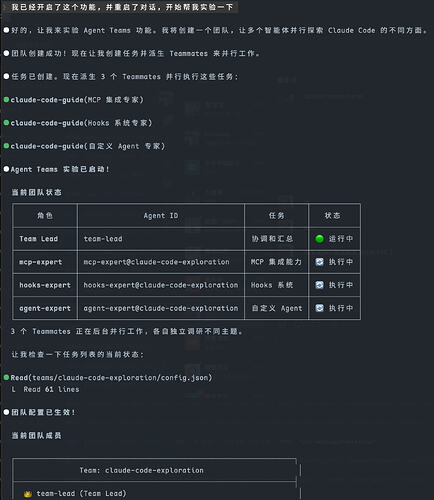The image size is (434, 500).
Task: Click the 'Team: claude-code-exploration' box title
Action: tap(141, 470)
